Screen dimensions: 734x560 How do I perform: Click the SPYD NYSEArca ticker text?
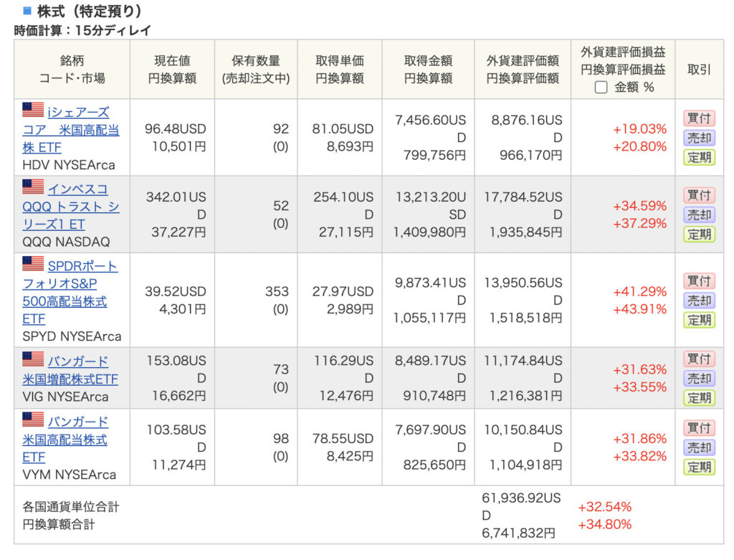click(x=72, y=337)
